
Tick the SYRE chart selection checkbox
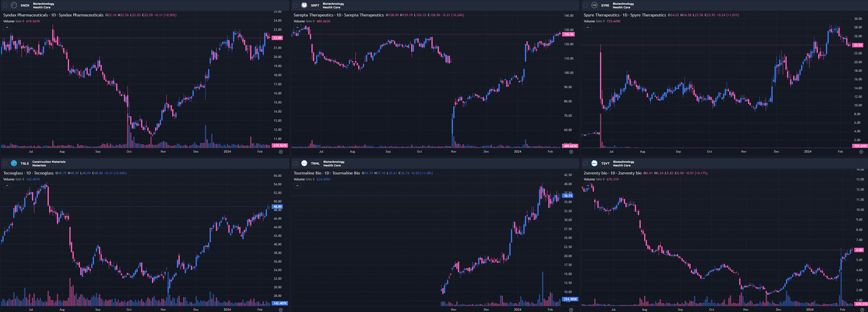coord(586,5)
